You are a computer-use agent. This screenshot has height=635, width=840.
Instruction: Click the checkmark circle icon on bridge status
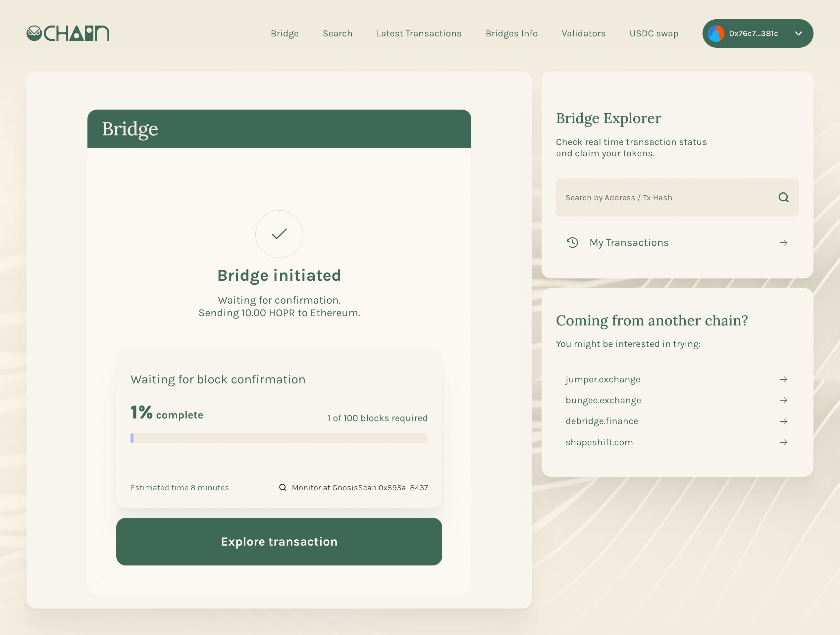click(279, 233)
